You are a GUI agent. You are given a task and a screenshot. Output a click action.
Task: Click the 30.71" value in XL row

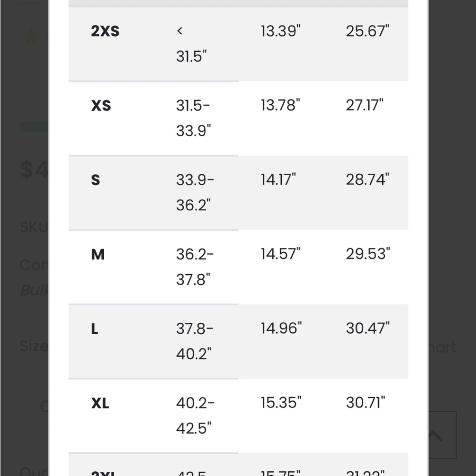click(366, 403)
